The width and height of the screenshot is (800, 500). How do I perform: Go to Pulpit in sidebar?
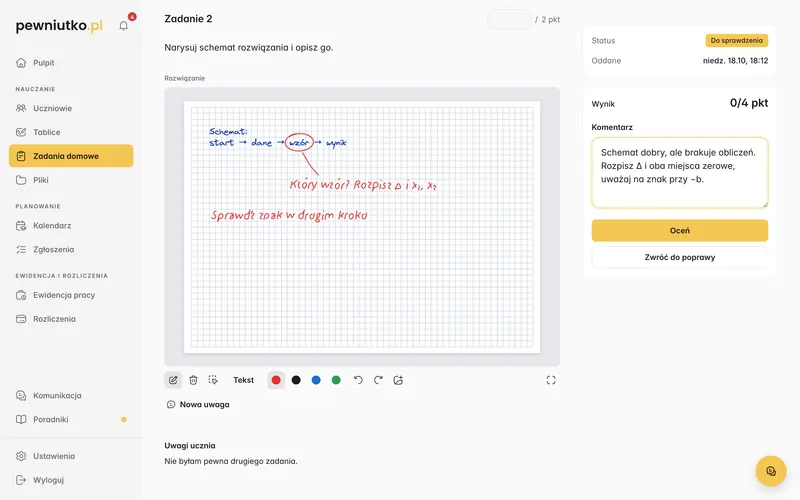[71, 63]
